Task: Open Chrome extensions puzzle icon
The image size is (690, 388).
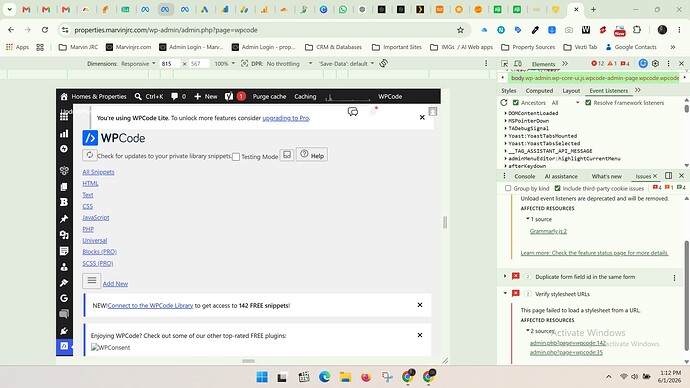Action: (637, 30)
